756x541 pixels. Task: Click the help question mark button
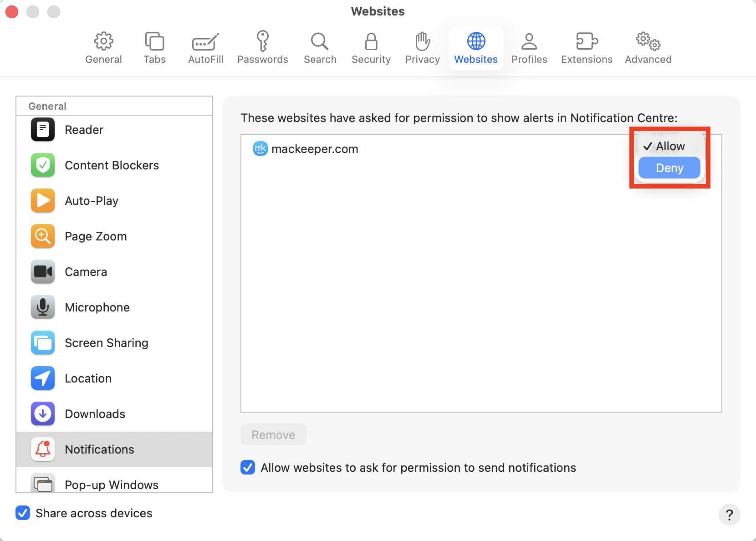click(730, 515)
